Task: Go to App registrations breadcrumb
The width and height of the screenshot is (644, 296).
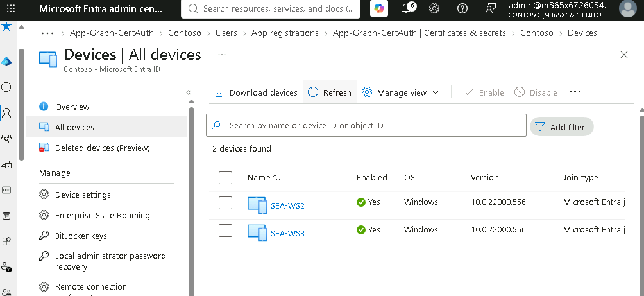Action: [285, 33]
